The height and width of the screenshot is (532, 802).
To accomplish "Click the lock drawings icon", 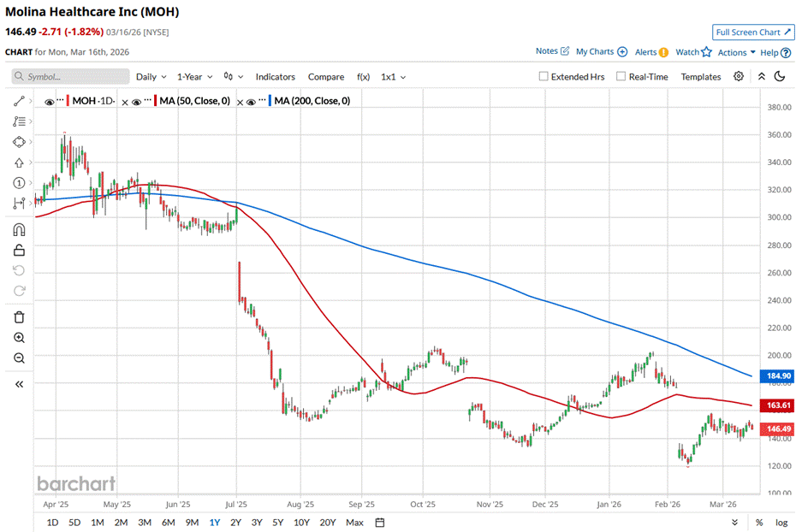I will [19, 250].
